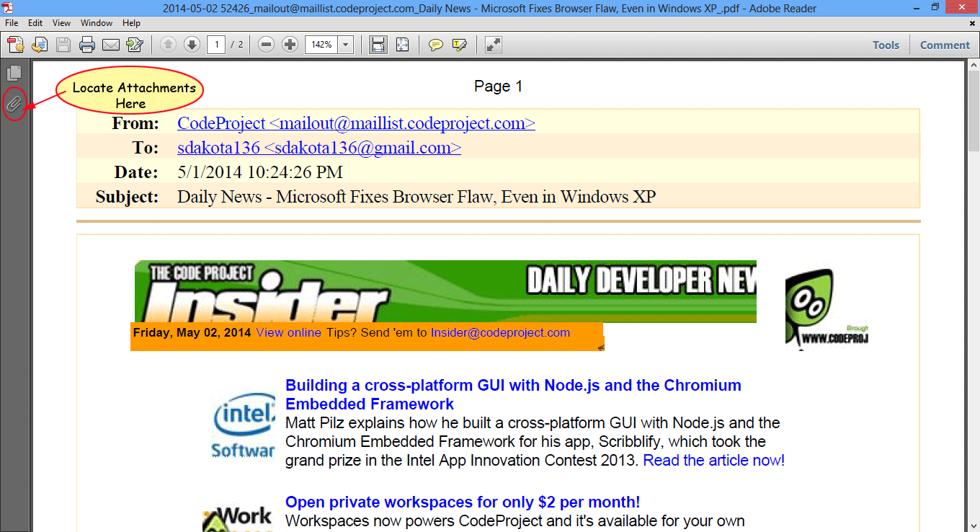
Task: Open the Tools pane
Action: [x=886, y=45]
